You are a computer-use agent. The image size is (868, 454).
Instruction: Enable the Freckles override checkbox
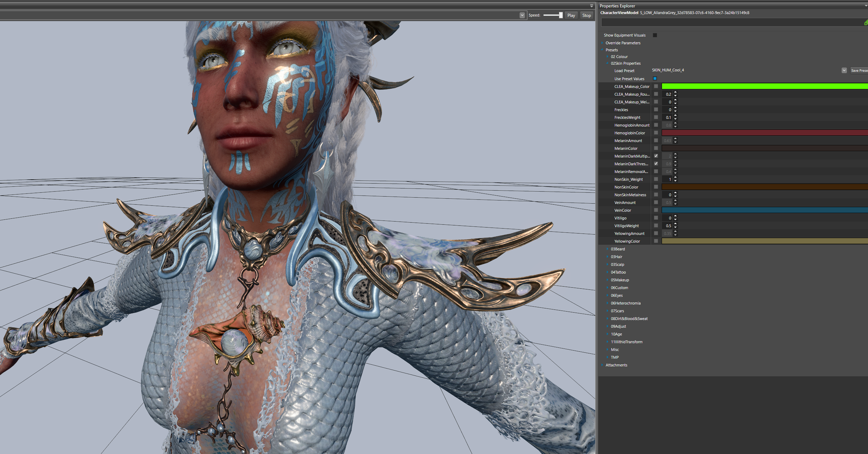[x=656, y=109]
